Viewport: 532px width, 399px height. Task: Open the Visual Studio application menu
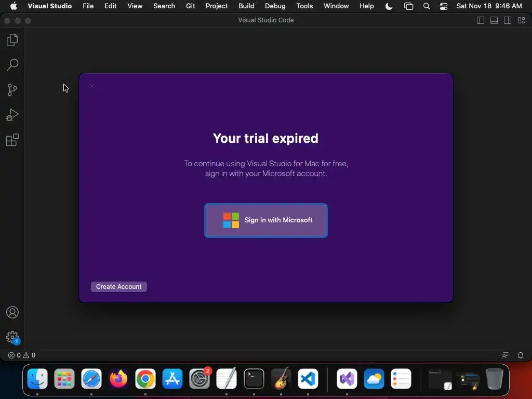49,6
